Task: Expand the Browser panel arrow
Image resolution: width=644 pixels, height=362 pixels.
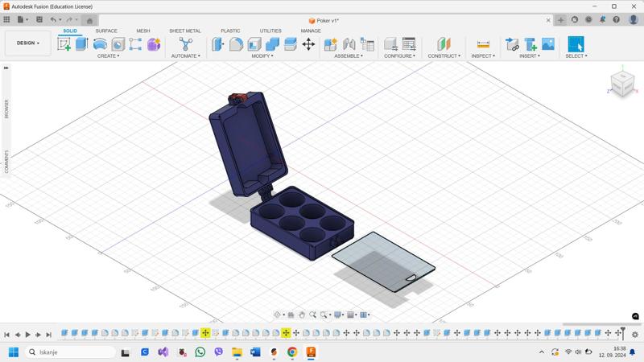Action: coord(6,68)
